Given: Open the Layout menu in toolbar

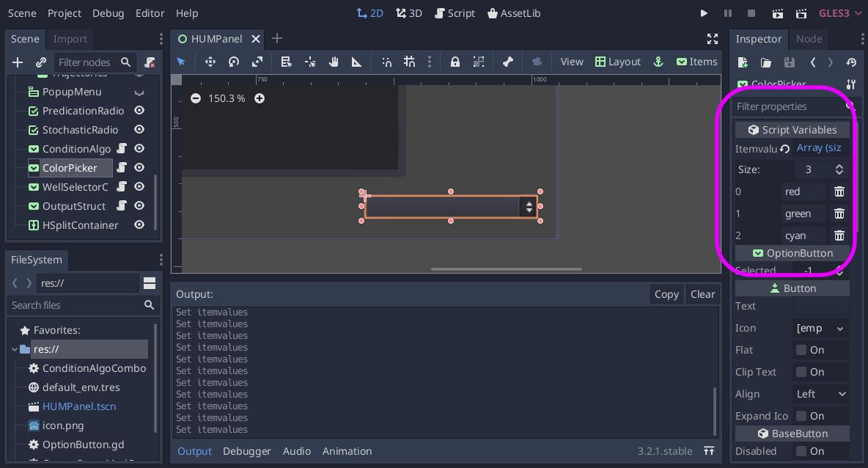Looking at the screenshot, I should 618,62.
